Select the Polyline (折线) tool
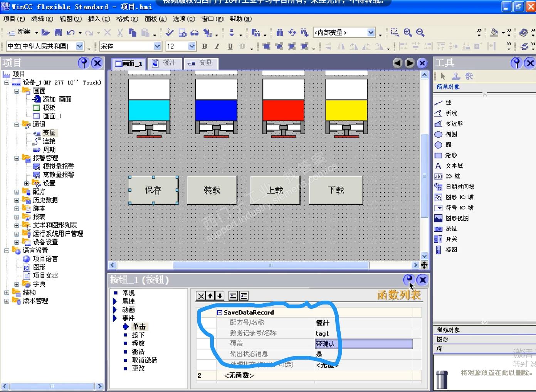The image size is (536, 392). click(446, 113)
